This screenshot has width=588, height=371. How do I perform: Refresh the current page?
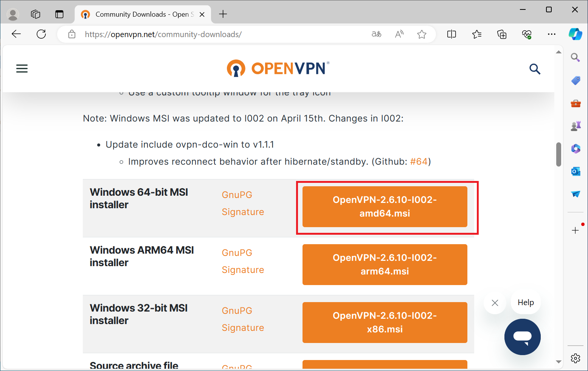click(x=41, y=34)
